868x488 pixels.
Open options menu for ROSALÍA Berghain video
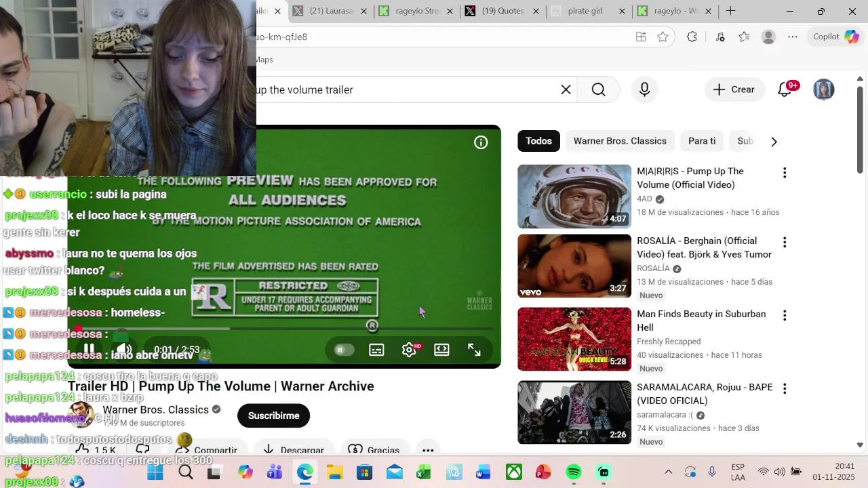785,242
